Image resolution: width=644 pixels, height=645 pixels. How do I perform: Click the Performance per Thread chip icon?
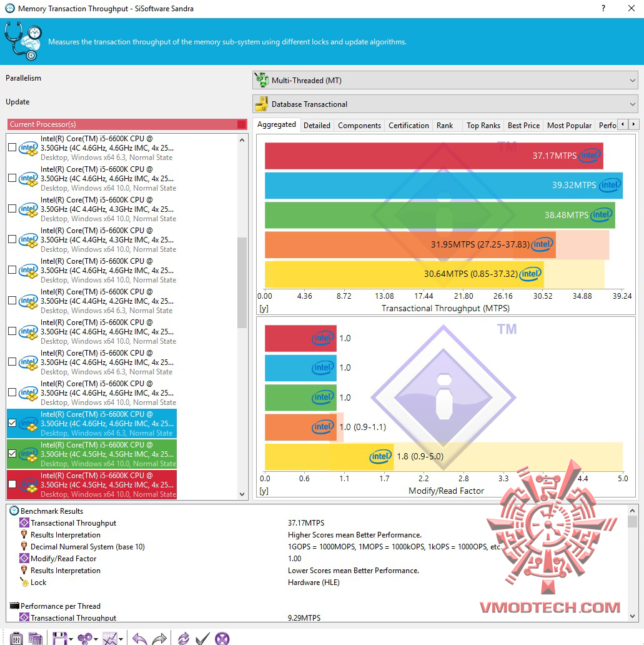(x=14, y=606)
